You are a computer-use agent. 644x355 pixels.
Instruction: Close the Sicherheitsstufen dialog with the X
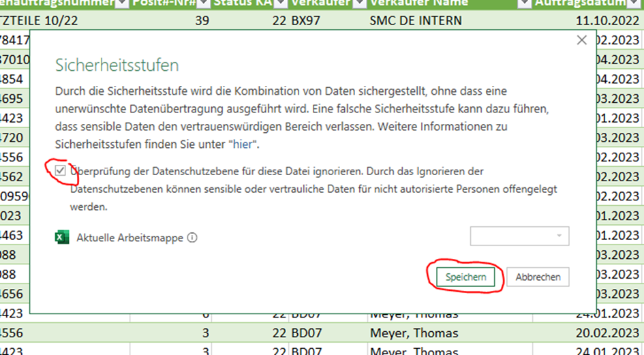(581, 40)
